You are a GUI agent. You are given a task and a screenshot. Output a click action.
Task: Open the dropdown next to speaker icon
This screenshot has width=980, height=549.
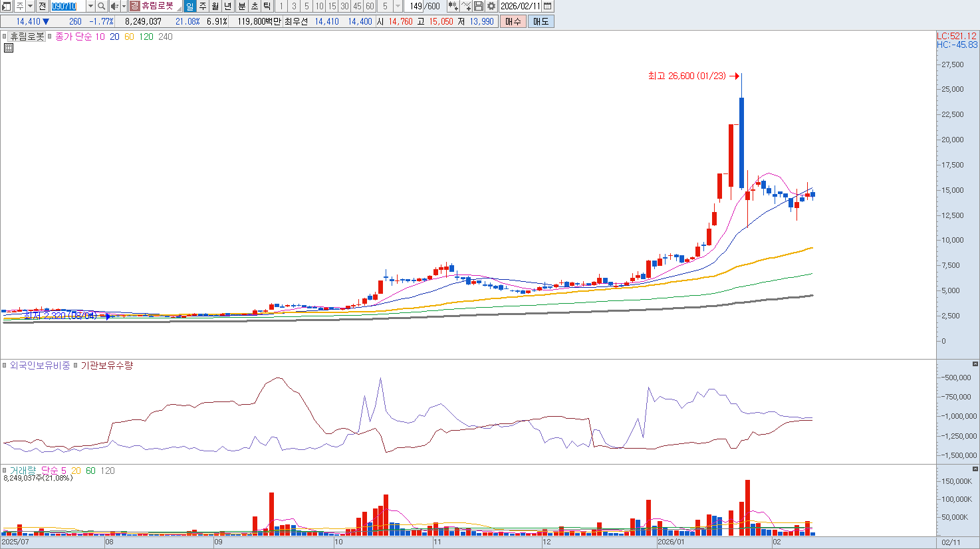coord(124,6)
